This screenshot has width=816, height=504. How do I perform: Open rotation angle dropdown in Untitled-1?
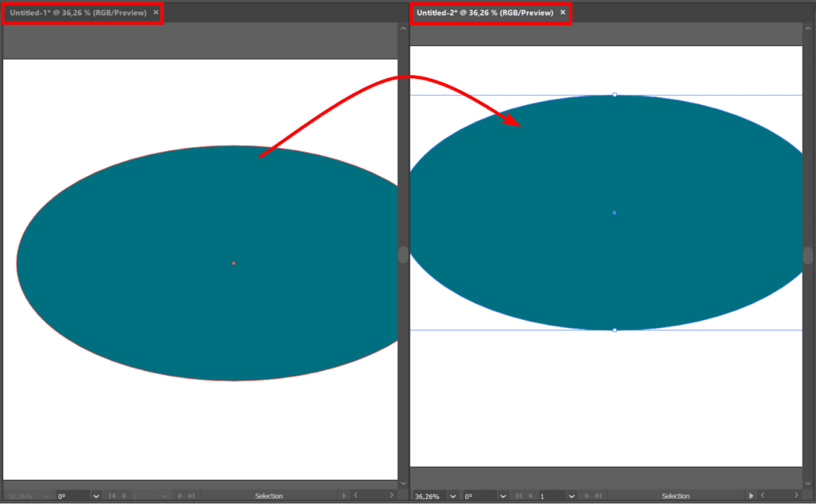click(x=96, y=496)
